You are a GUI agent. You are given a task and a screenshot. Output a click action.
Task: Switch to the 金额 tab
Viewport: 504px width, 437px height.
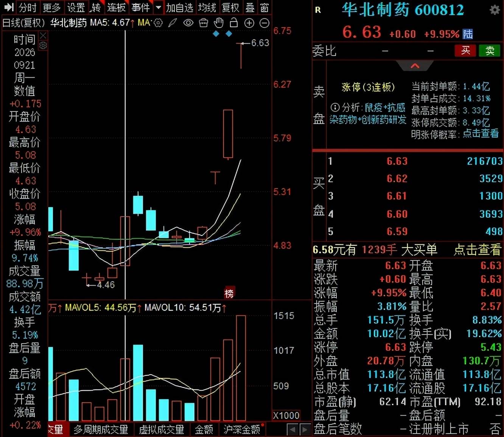coord(204,429)
